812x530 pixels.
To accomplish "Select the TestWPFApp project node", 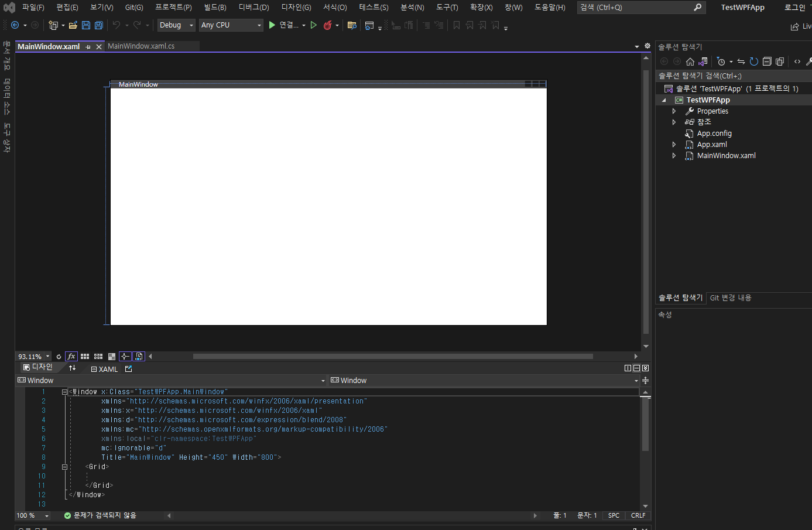I will [x=708, y=100].
